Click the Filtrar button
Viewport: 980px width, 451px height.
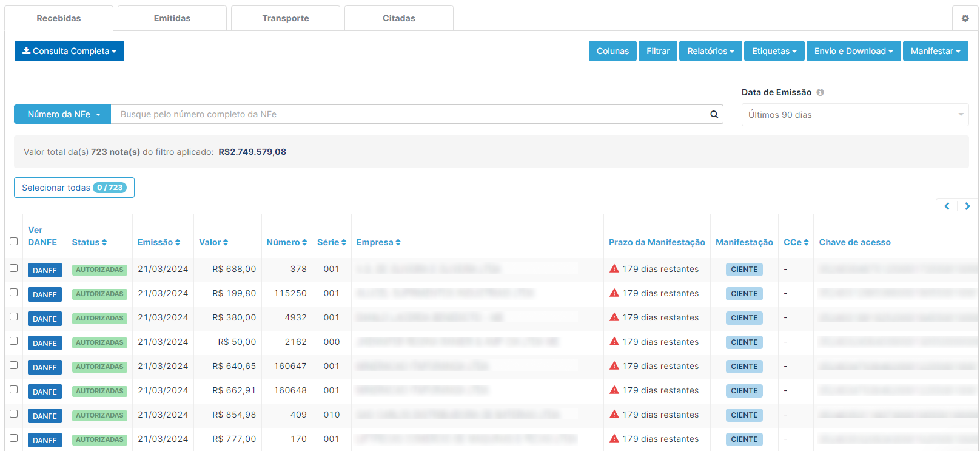pyautogui.click(x=657, y=51)
